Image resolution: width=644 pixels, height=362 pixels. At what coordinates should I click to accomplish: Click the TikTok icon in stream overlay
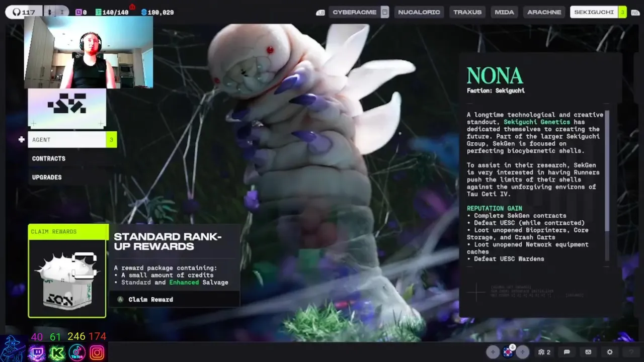pos(77,353)
